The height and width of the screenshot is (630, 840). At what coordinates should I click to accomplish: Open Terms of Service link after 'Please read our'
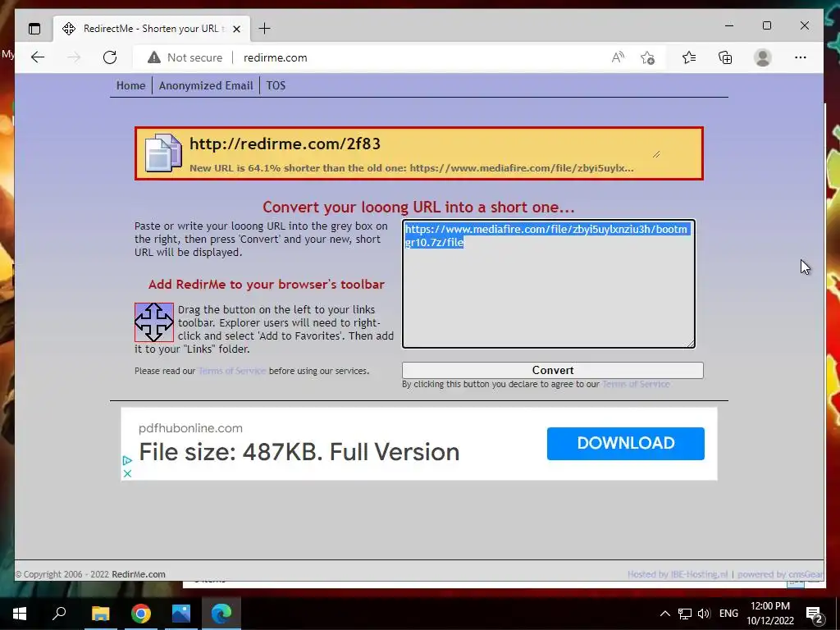[232, 371]
